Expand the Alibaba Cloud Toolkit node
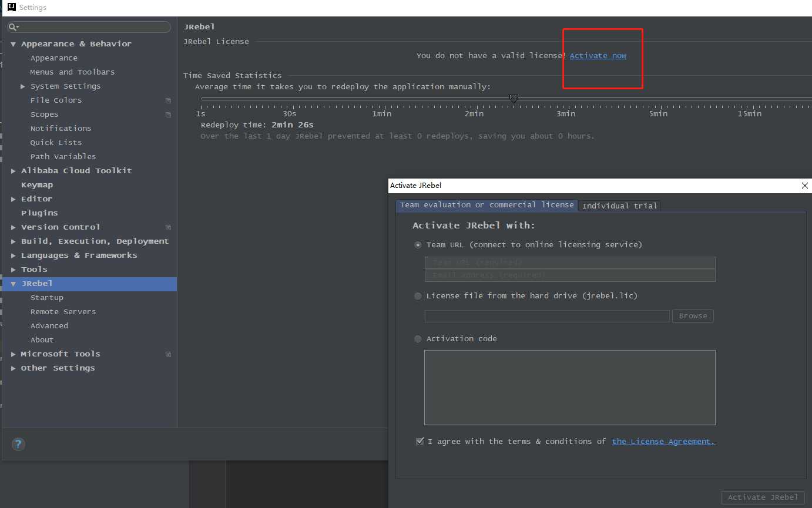812x508 pixels. point(13,171)
